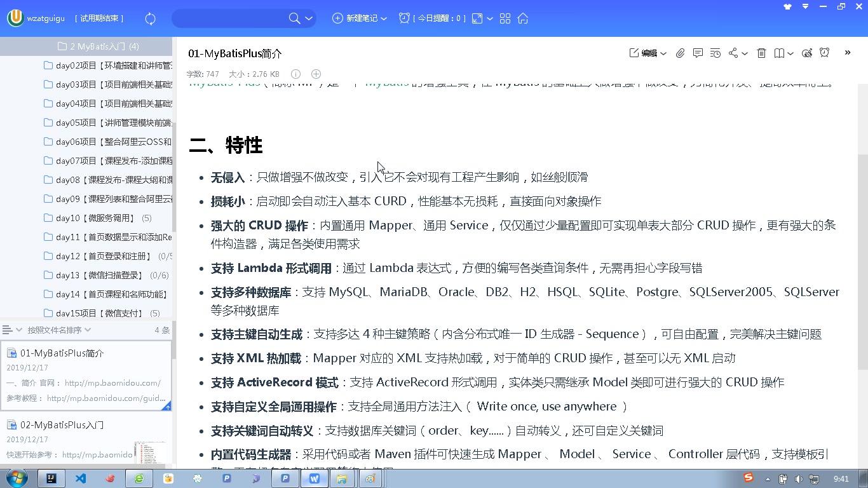Expand the share dropdown arrow

click(x=745, y=54)
